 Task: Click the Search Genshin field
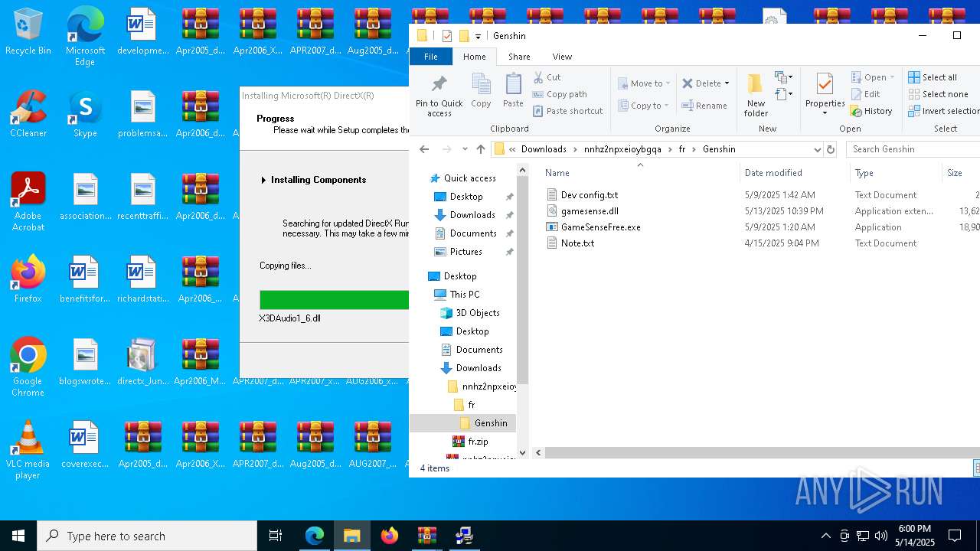tap(913, 149)
